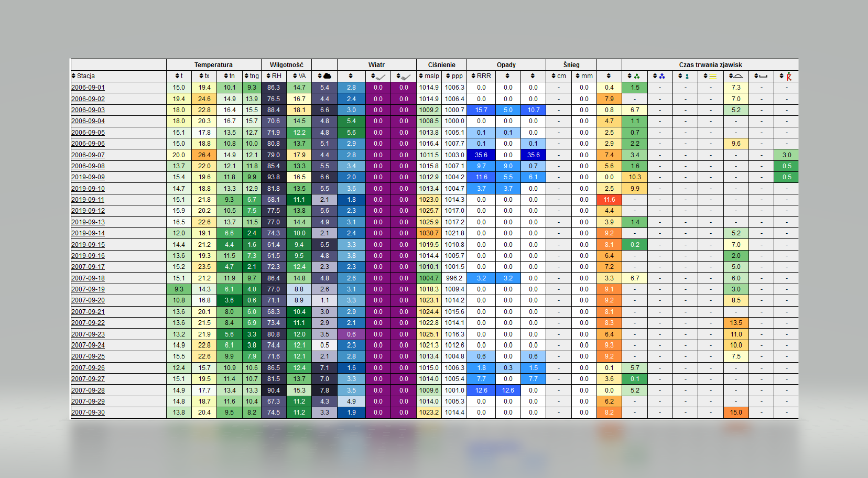The image size is (868, 478).
Task: Sort by tng ground temperature column
Action: pyautogui.click(x=252, y=76)
